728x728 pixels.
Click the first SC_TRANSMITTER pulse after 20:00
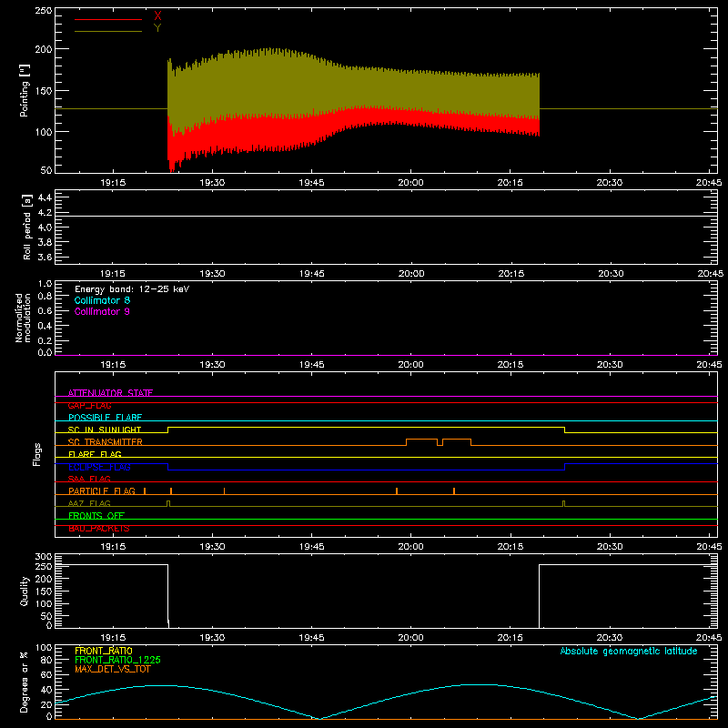coord(421,440)
